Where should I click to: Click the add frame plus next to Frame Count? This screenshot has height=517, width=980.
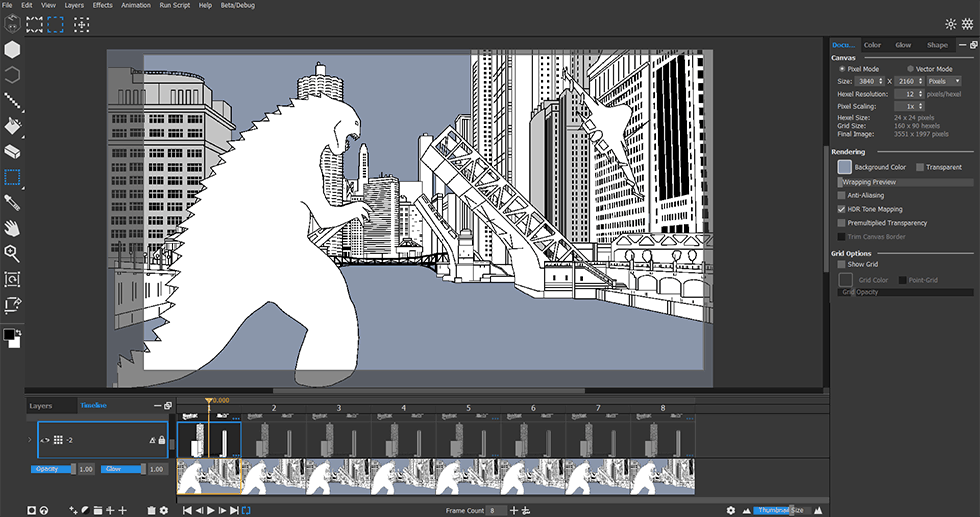point(514,511)
